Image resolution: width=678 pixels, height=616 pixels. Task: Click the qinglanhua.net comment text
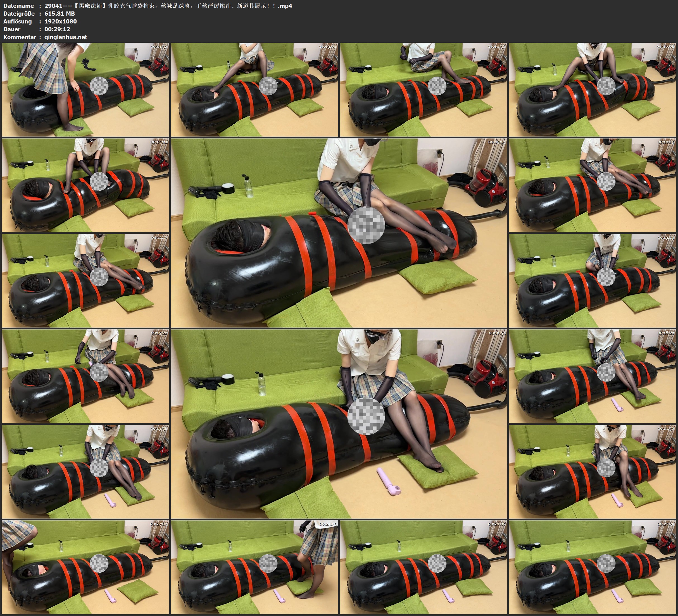66,37
